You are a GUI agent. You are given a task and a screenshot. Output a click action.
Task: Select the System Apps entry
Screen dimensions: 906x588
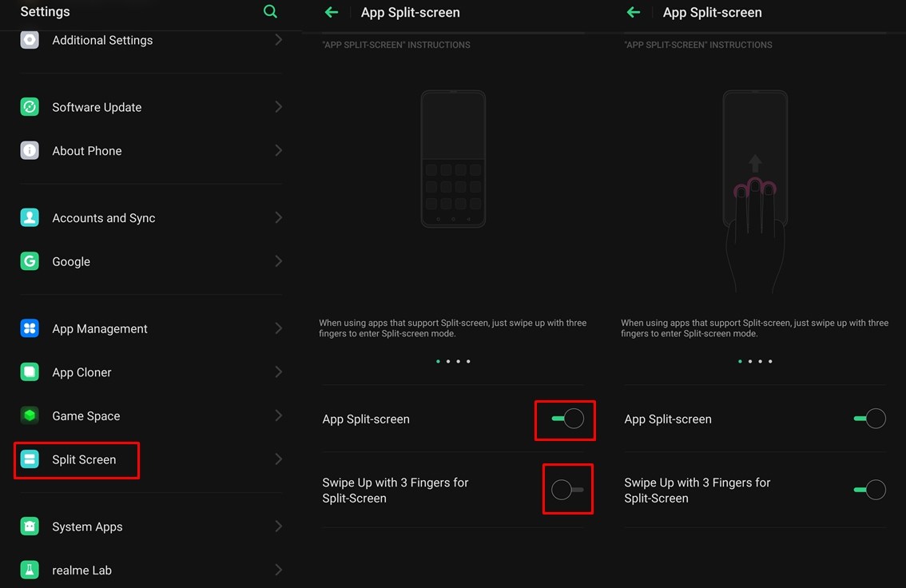tap(151, 526)
